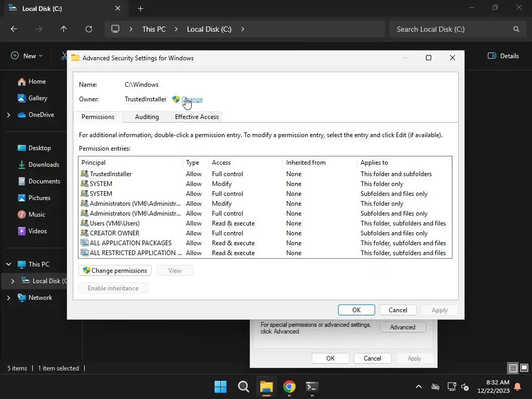Expand chevron after Local Disk (C:) breadcrumb

coord(243,29)
